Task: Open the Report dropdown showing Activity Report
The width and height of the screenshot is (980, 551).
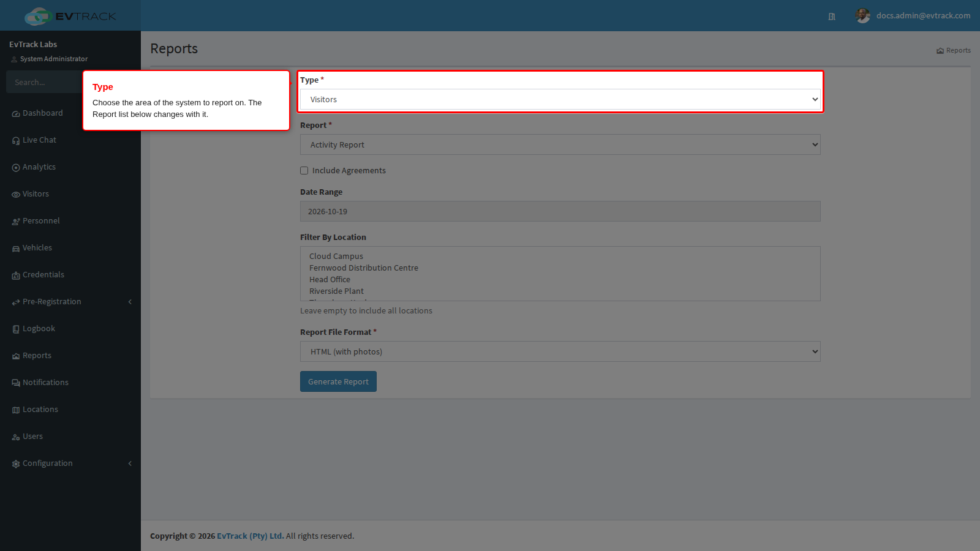Action: click(560, 144)
